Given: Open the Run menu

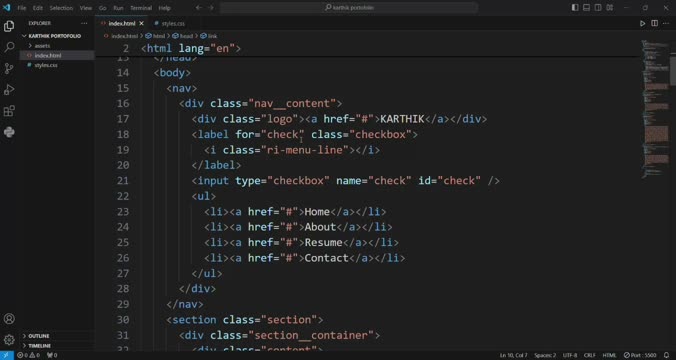Looking at the screenshot, I should (x=118, y=8).
